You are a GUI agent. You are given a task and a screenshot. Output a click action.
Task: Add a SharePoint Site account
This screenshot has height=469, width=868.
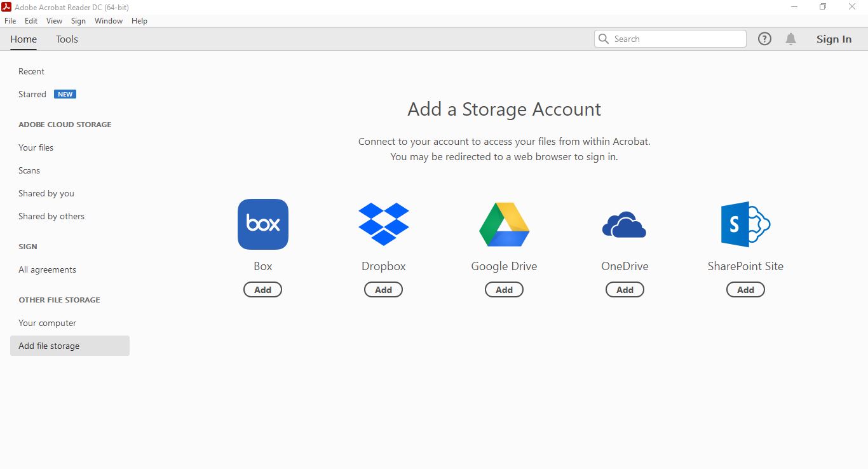coord(746,290)
